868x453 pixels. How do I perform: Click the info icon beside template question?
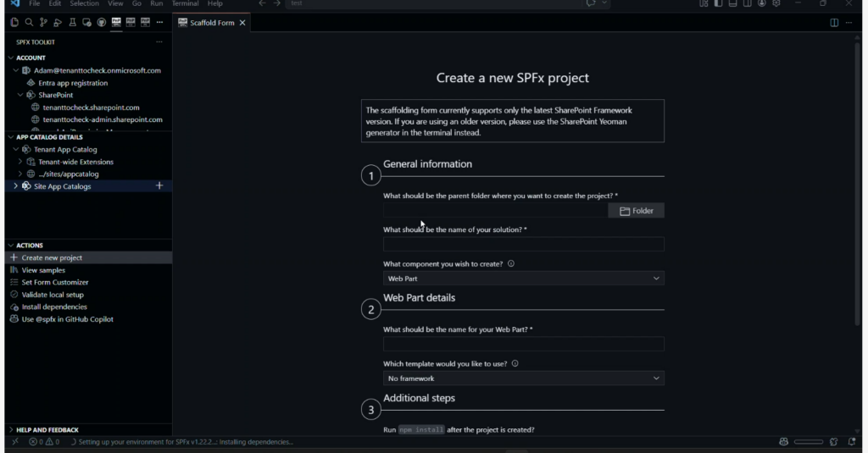pyautogui.click(x=515, y=363)
